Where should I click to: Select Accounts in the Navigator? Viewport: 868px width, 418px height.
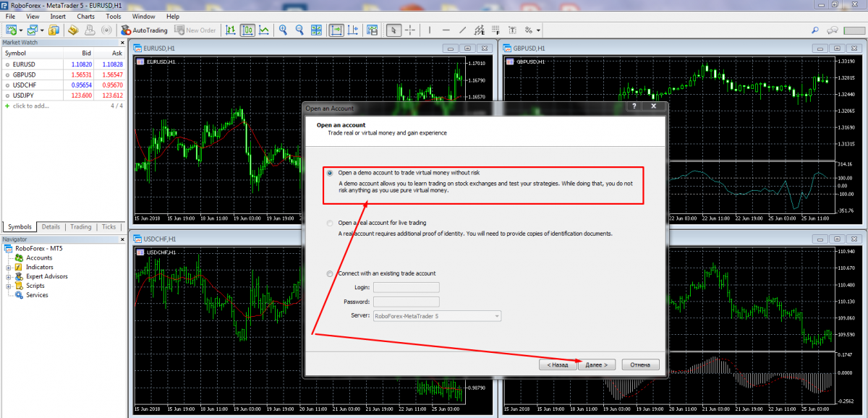point(39,257)
